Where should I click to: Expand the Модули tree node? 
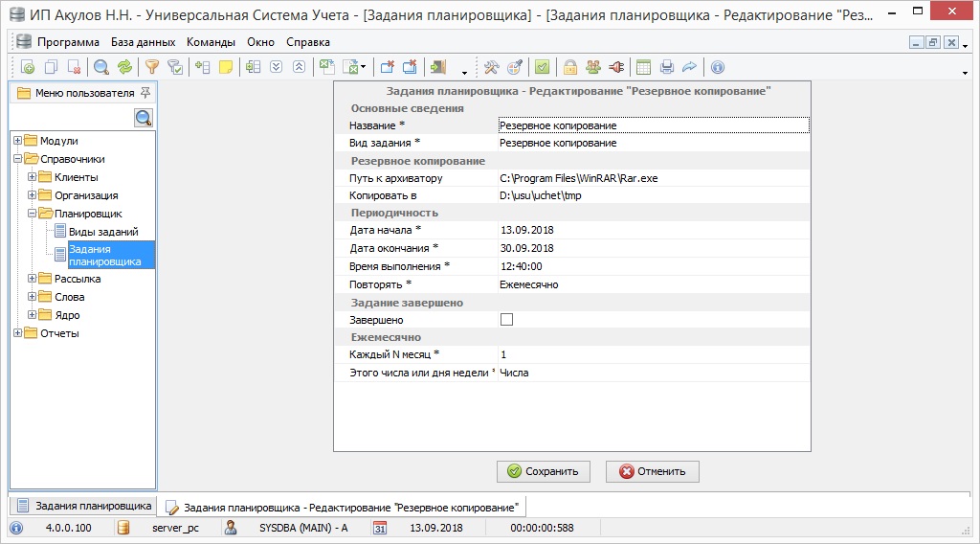tap(17, 141)
